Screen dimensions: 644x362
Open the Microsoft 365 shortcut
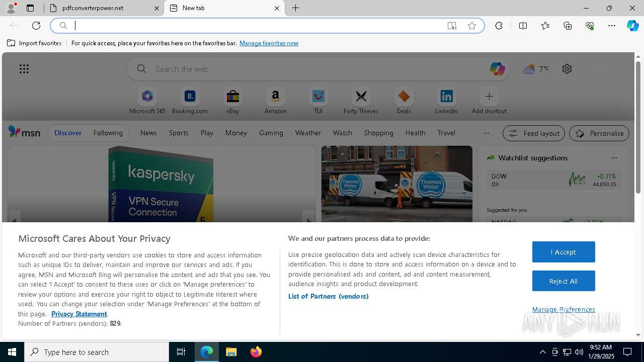[147, 101]
